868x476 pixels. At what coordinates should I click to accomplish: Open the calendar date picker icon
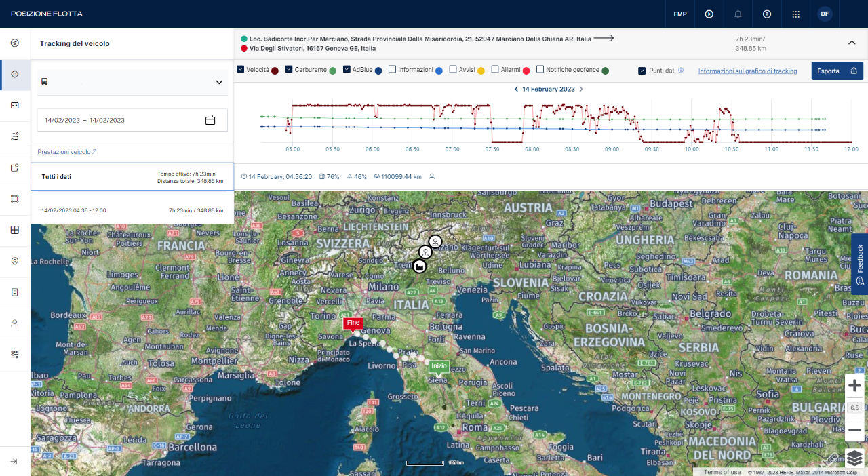coord(210,120)
